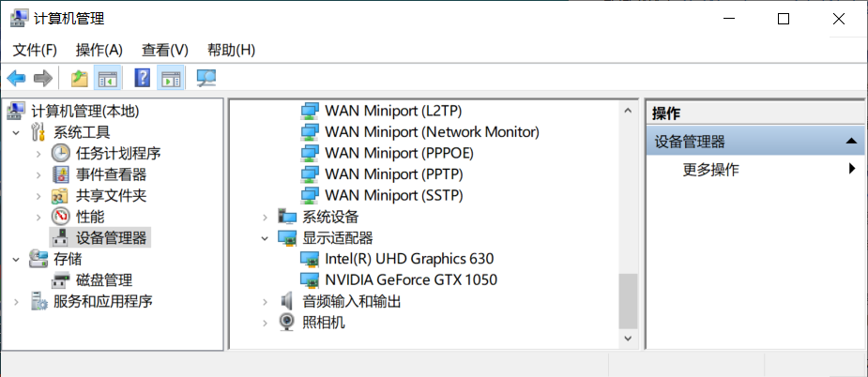Click the Up one level folder icon
The height and width of the screenshot is (377, 868).
coord(80,78)
